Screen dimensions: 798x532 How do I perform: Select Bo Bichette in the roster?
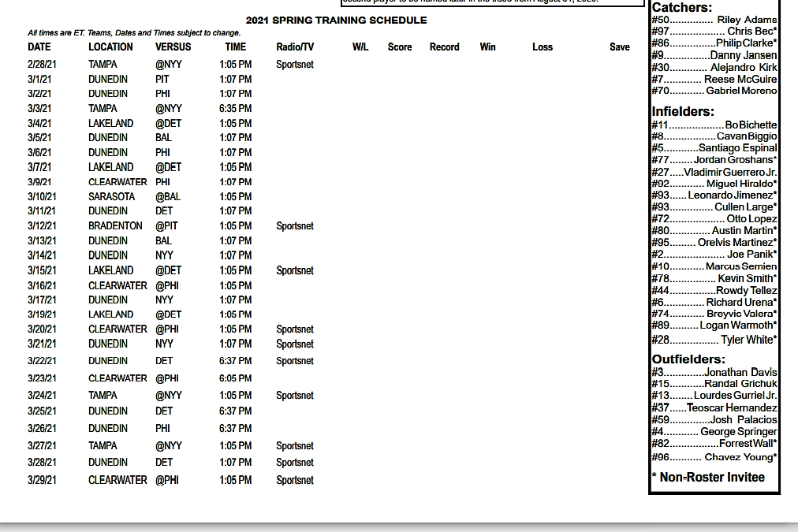751,125
